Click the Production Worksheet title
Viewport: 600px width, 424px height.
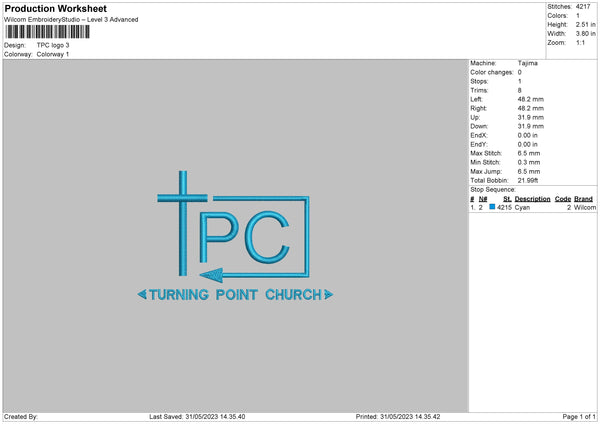click(55, 8)
